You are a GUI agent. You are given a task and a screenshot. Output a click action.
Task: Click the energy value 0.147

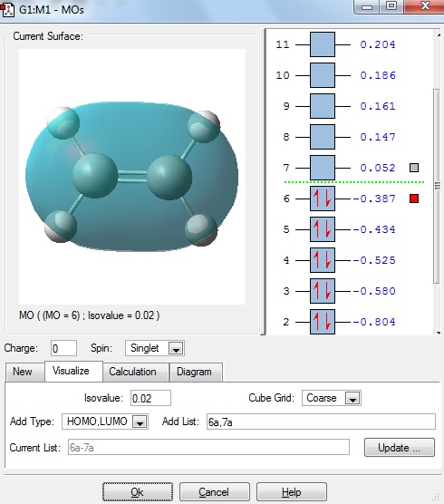[x=378, y=137]
